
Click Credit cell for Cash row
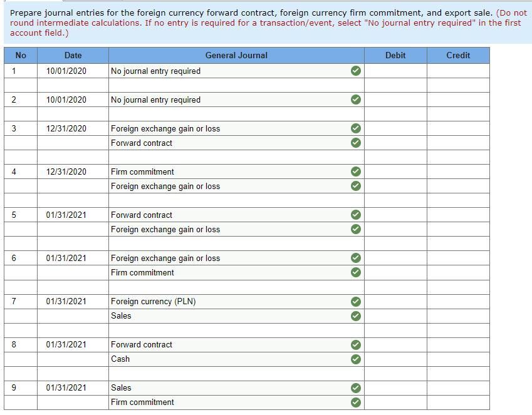click(x=458, y=359)
